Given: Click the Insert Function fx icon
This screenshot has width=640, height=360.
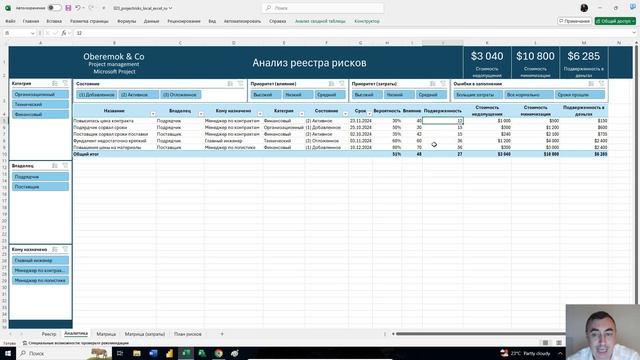Looking at the screenshot, I should pyautogui.click(x=64, y=33).
